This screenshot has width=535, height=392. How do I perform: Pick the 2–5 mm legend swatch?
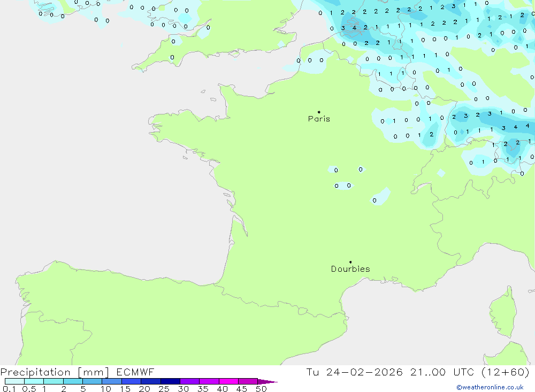73,381
